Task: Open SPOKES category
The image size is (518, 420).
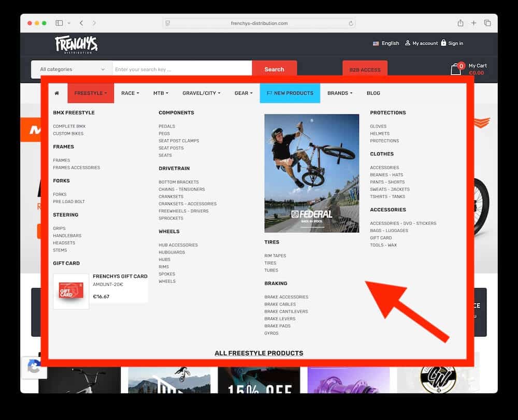Action: tap(166, 274)
